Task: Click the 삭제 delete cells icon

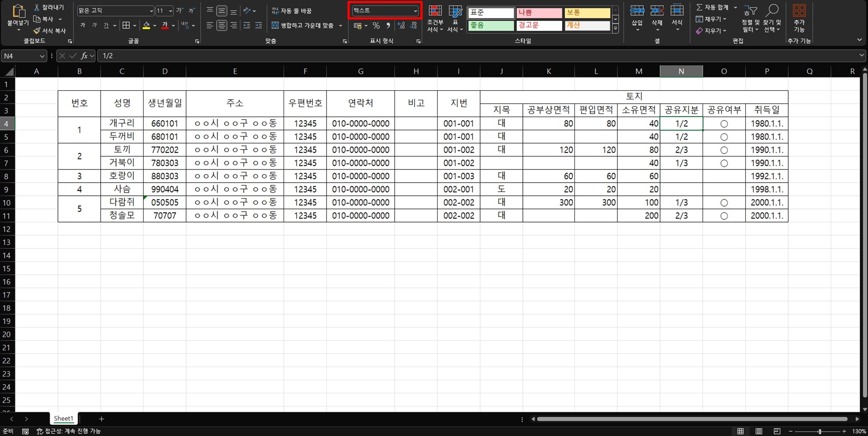Action: click(657, 11)
